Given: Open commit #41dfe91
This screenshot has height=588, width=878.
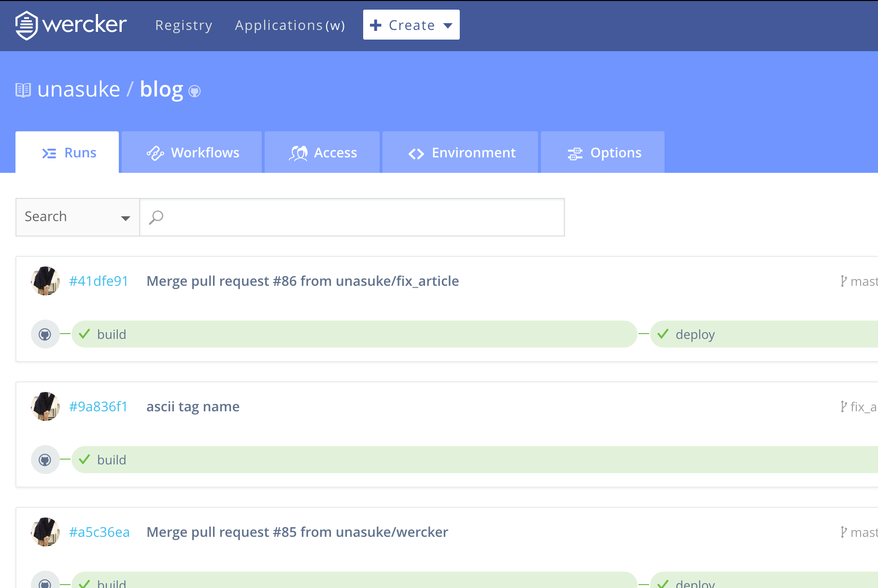Looking at the screenshot, I should pos(99,281).
